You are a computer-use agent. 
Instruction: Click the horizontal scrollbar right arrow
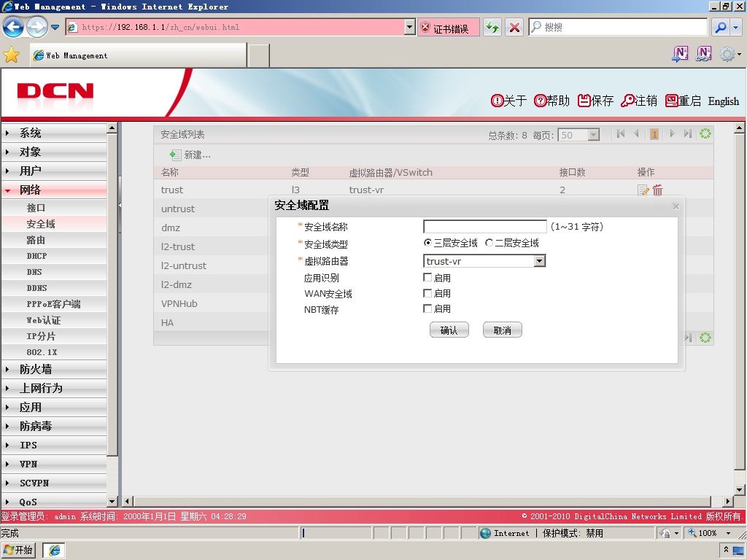point(727,501)
